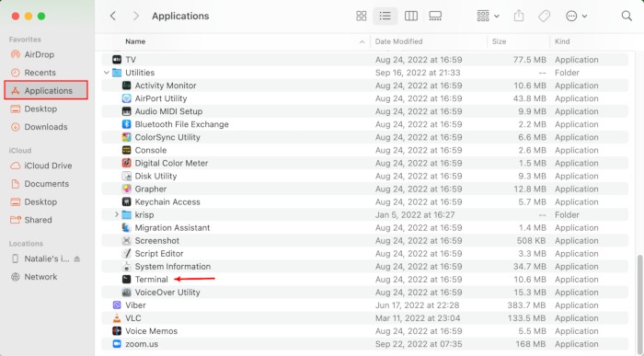Select the Utilities folder icon
The width and height of the screenshot is (644, 356).
pos(117,73)
